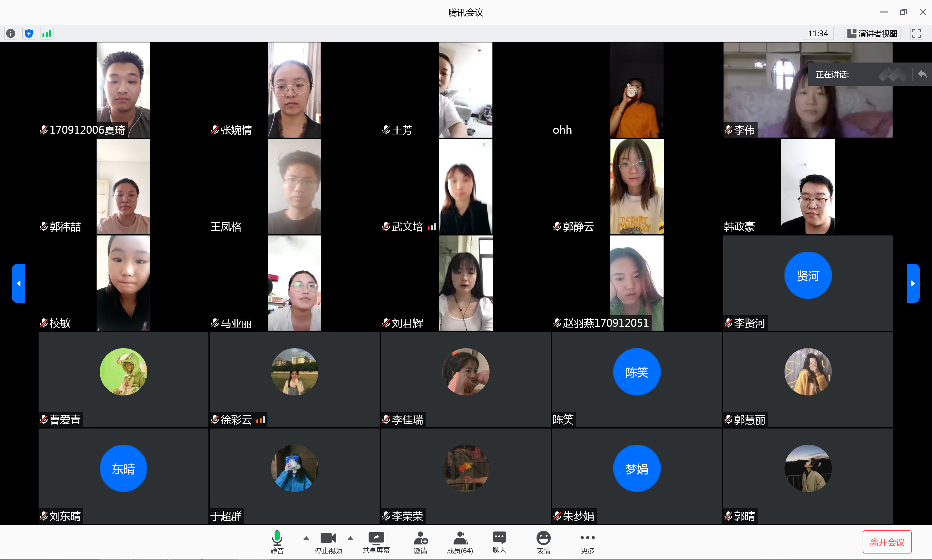This screenshot has width=932, height=560.
Task: Select the video tile of 张婉情
Action: tap(294, 90)
